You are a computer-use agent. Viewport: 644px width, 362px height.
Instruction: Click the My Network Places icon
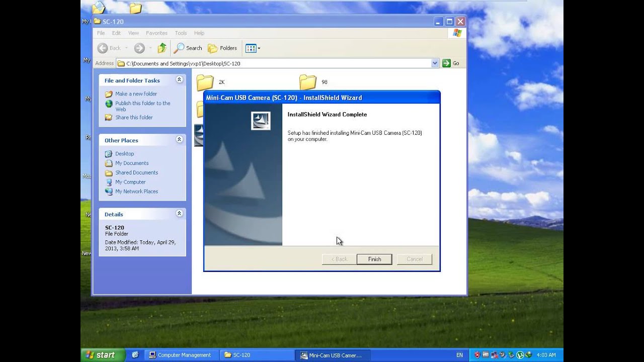109,192
